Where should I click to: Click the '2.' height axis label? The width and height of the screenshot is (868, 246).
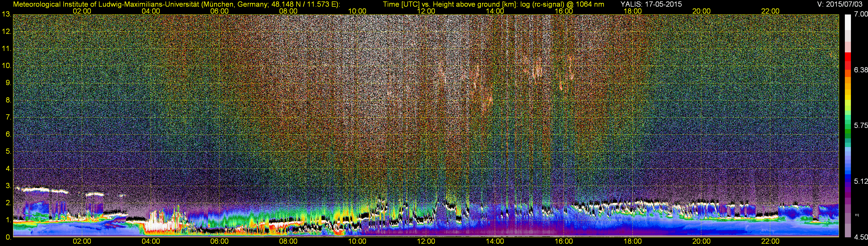[x=9, y=203]
